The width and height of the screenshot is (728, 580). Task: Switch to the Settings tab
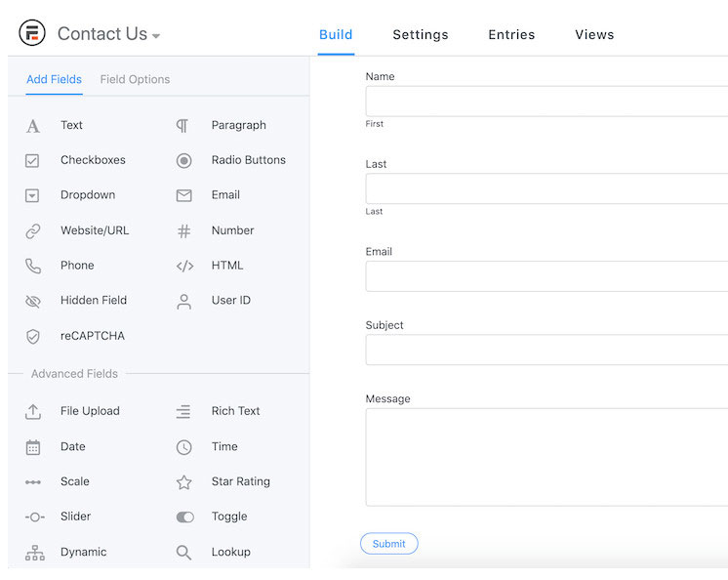coord(420,34)
